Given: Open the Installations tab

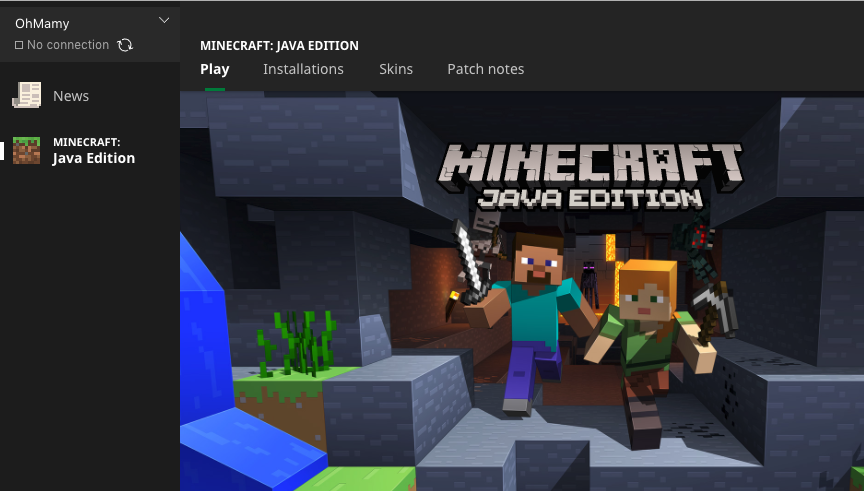Looking at the screenshot, I should [303, 69].
